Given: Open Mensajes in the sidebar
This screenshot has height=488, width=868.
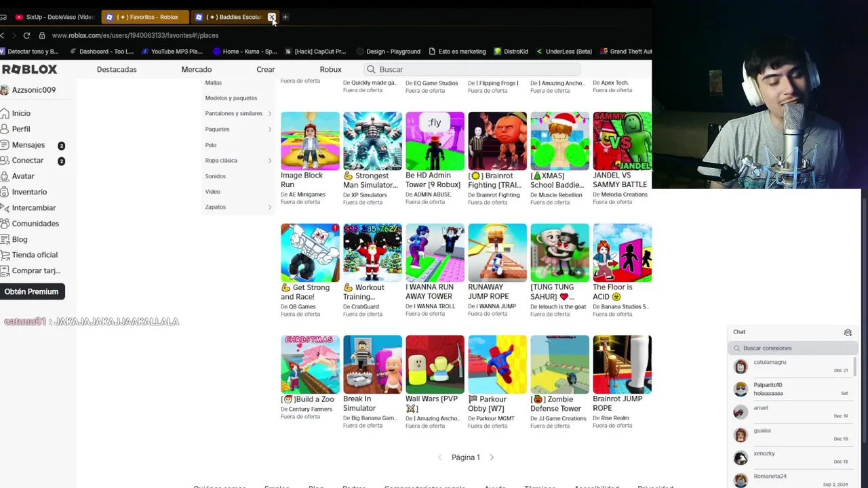Looking at the screenshot, I should coord(28,144).
